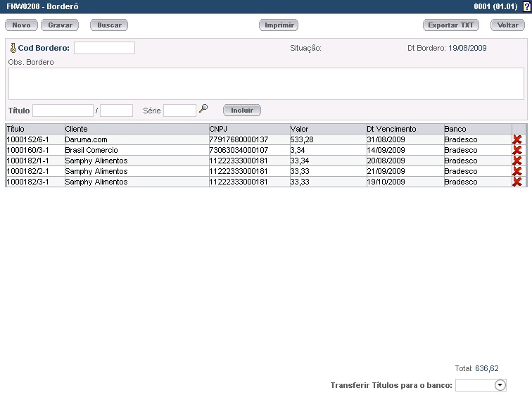Remove the Brasil Comercio row
The image size is (532, 407).
point(517,150)
